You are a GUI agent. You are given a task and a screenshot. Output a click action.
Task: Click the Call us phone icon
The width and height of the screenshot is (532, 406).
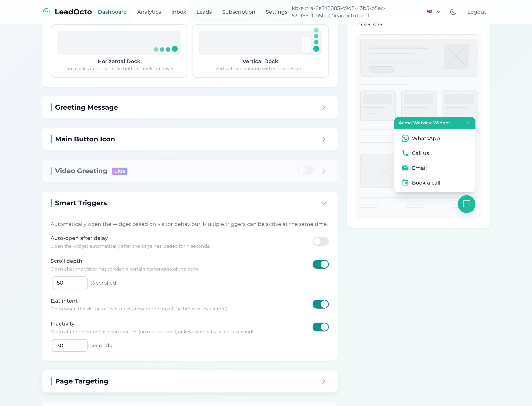405,153
